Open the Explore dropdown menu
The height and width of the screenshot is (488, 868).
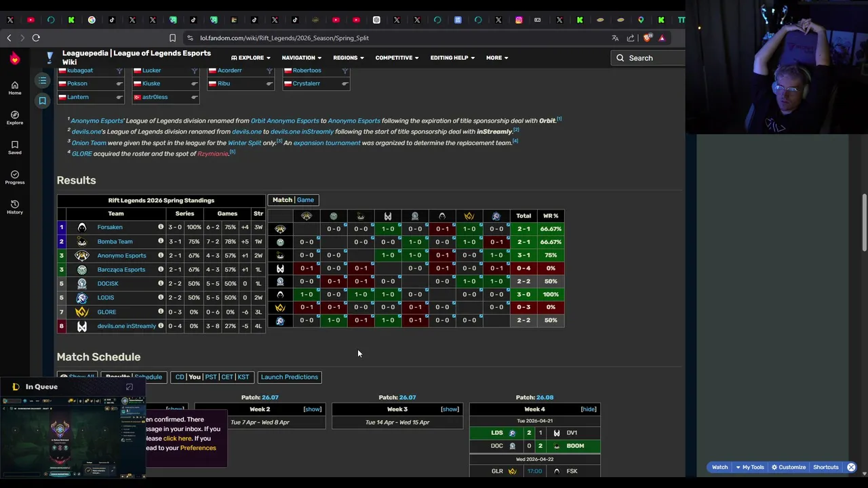coord(250,58)
